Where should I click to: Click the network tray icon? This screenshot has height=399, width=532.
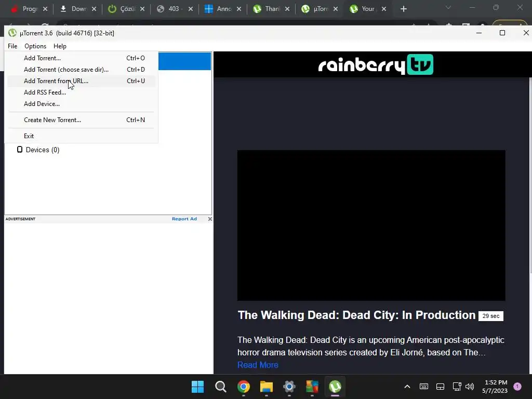pos(457,387)
